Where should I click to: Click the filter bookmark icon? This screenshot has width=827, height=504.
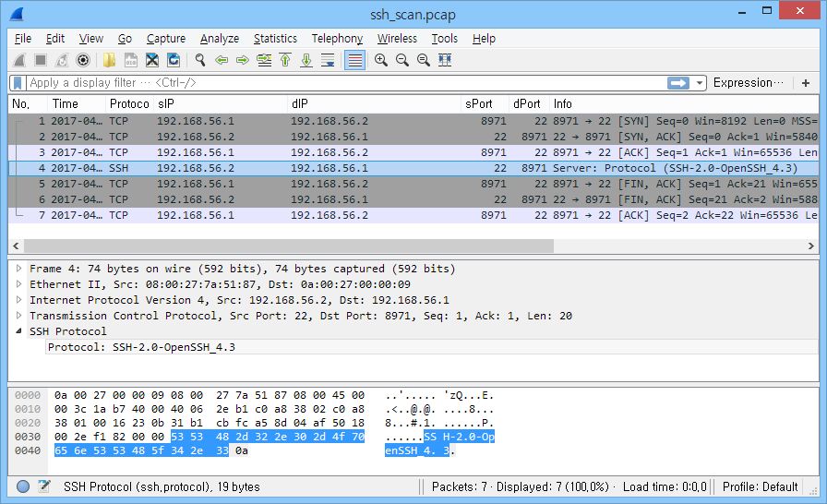(18, 83)
